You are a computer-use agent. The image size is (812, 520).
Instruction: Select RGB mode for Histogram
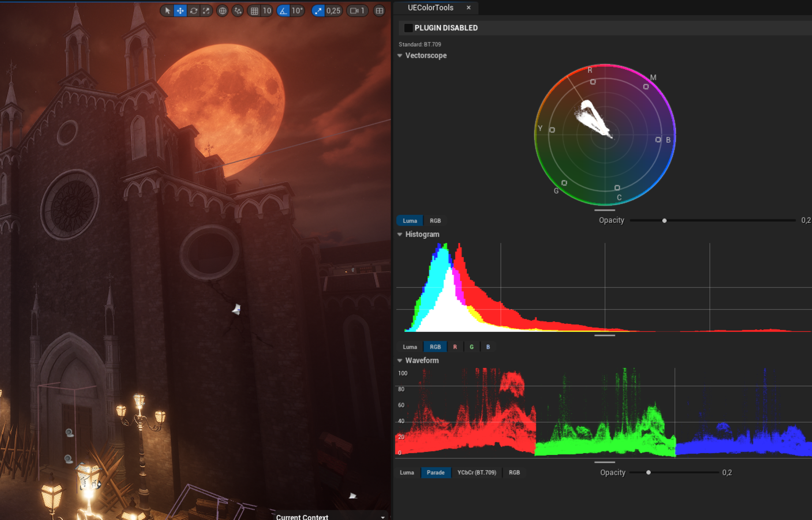[435, 347]
